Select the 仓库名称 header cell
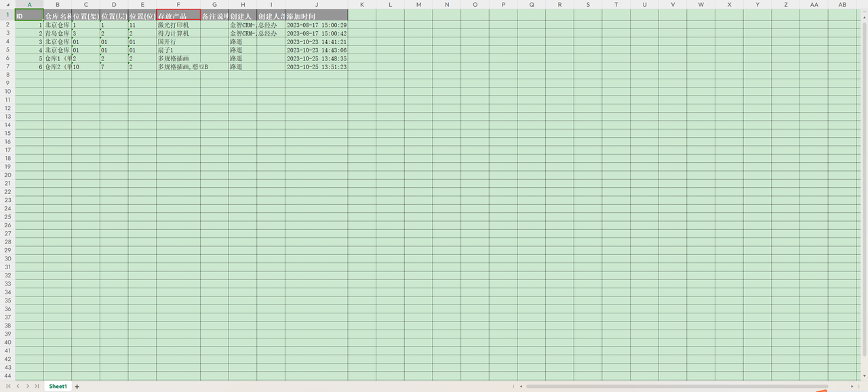Screen dimensions: 868x392 coord(58,15)
